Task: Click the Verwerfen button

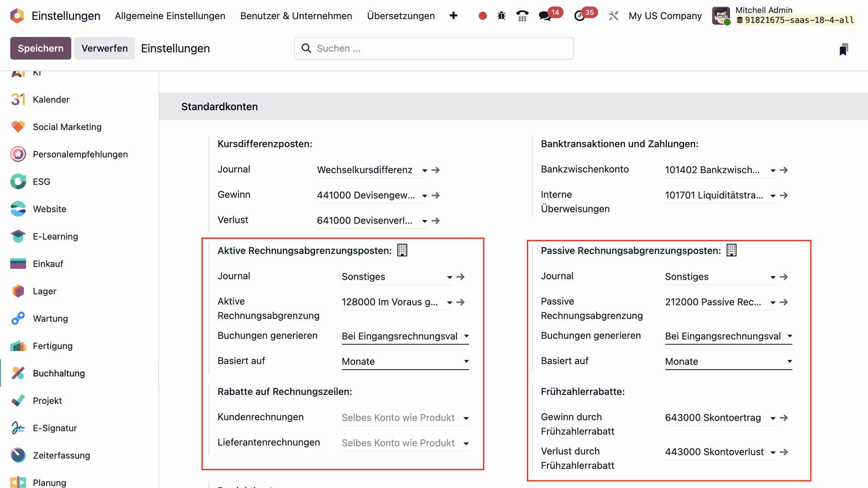Action: click(x=104, y=48)
